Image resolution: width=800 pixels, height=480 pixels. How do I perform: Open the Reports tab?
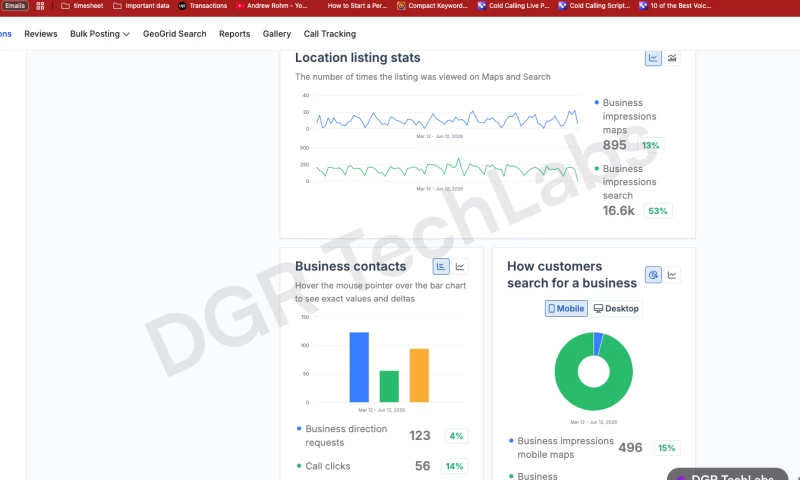(235, 34)
